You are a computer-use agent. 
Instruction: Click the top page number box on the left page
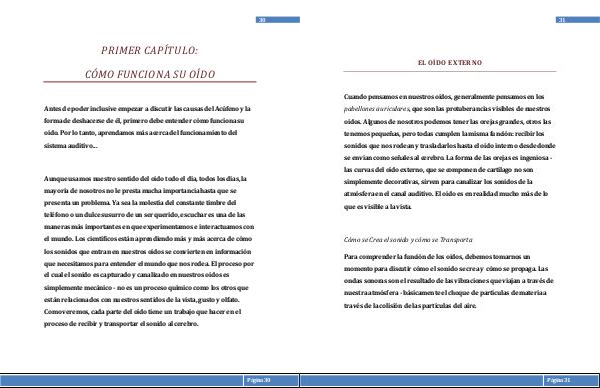click(x=278, y=20)
